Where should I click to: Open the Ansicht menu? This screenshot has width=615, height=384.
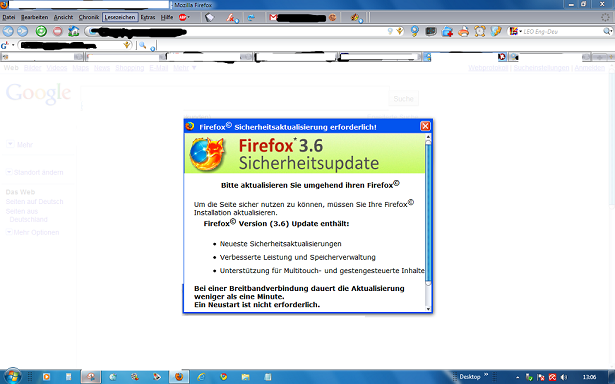click(64, 17)
